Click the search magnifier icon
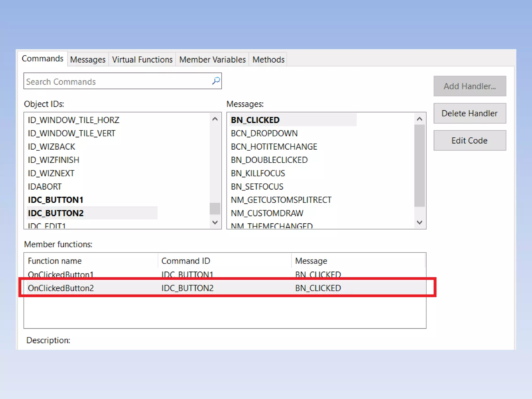Screen dimensions: 532x399 coord(216,81)
